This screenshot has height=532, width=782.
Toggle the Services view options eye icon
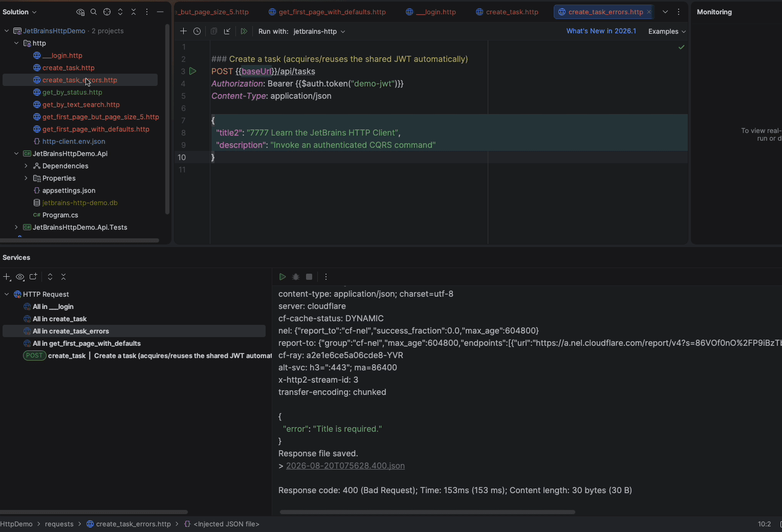20,277
